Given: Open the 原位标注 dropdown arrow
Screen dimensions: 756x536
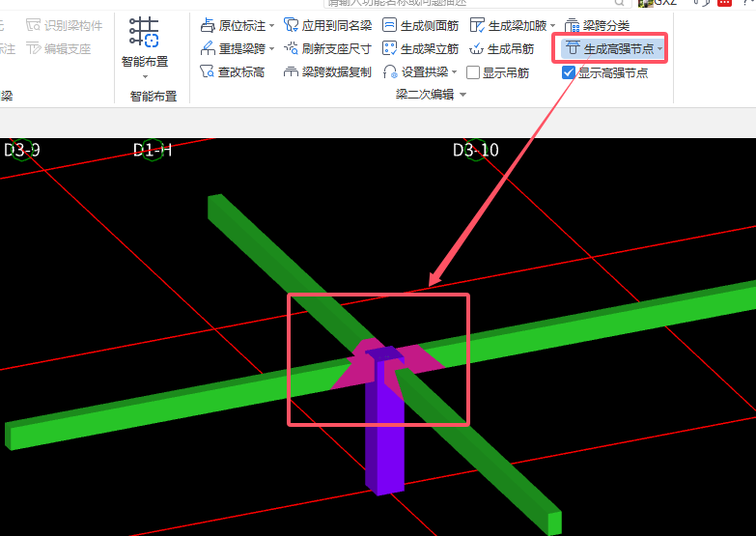Looking at the screenshot, I should (272, 25).
